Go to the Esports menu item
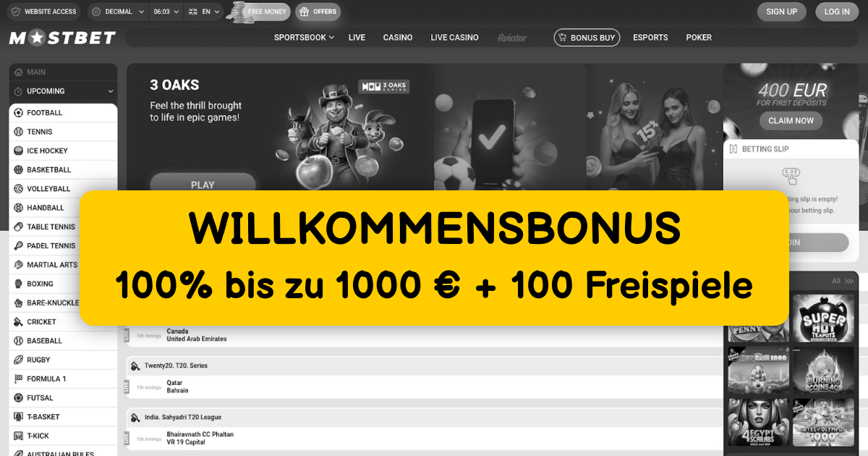Screen dimensions: 868x456 [x=650, y=38]
